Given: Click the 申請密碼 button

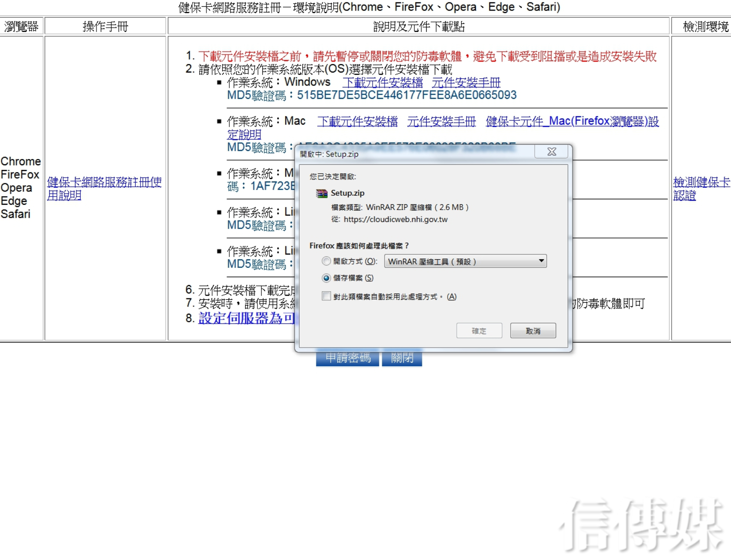Looking at the screenshot, I should 347,359.
